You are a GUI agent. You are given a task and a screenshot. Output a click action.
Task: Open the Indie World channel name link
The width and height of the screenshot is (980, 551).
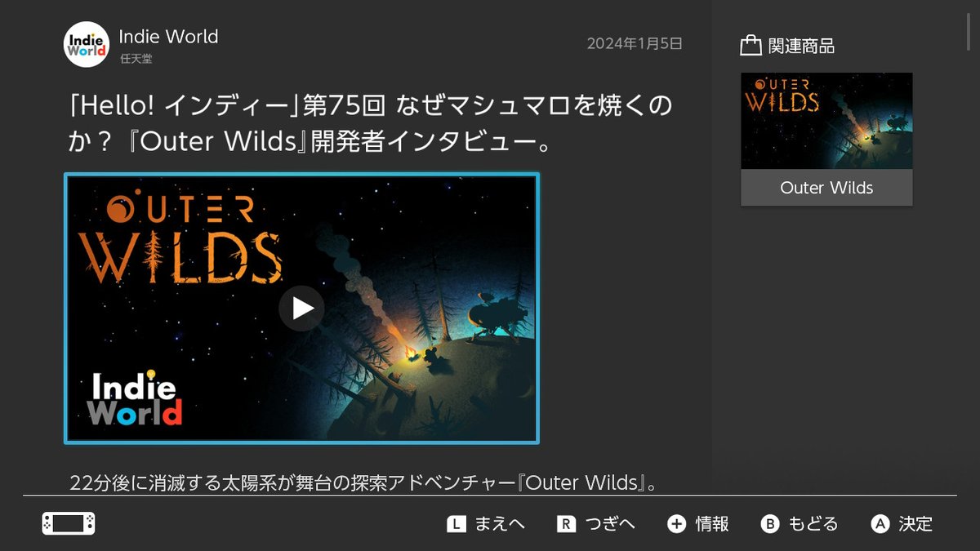168,37
